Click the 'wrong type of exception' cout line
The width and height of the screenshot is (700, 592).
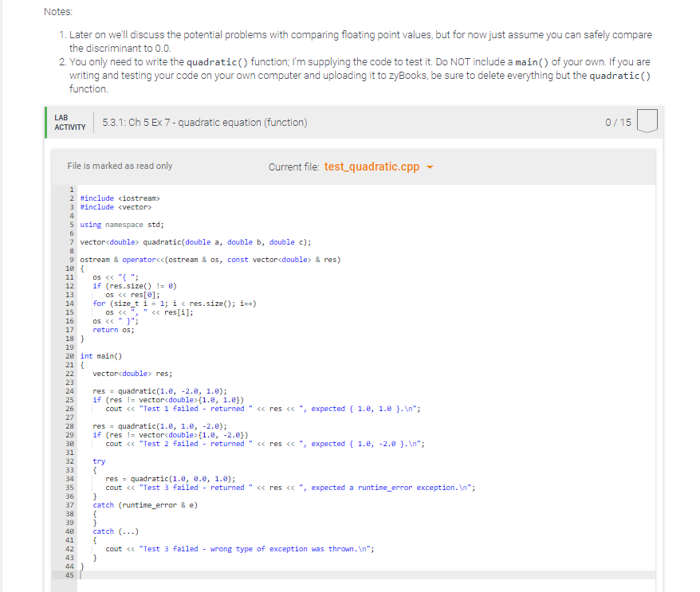[240, 549]
